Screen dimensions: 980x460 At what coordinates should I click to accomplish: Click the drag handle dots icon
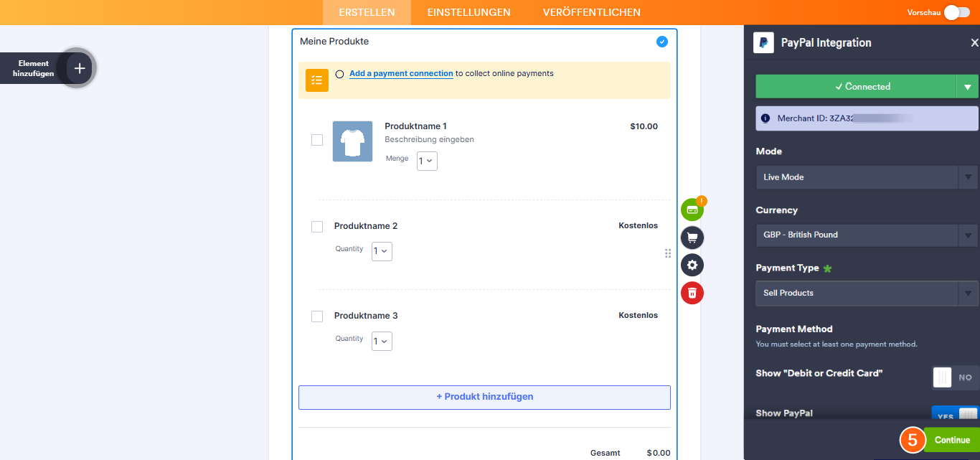click(668, 253)
